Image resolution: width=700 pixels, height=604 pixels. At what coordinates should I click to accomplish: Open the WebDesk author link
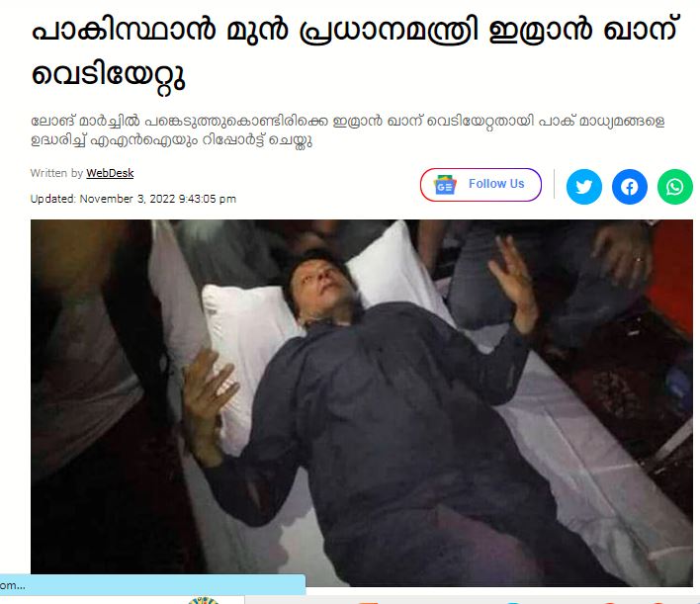[110, 173]
